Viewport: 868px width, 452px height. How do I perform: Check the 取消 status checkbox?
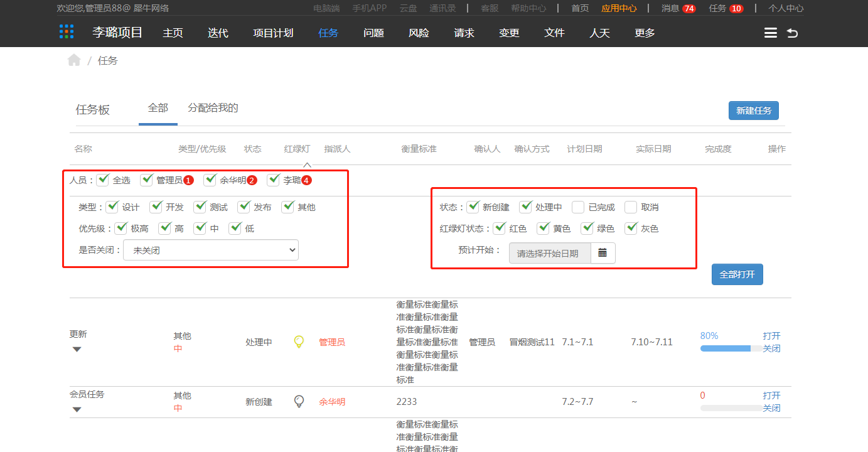click(x=631, y=207)
